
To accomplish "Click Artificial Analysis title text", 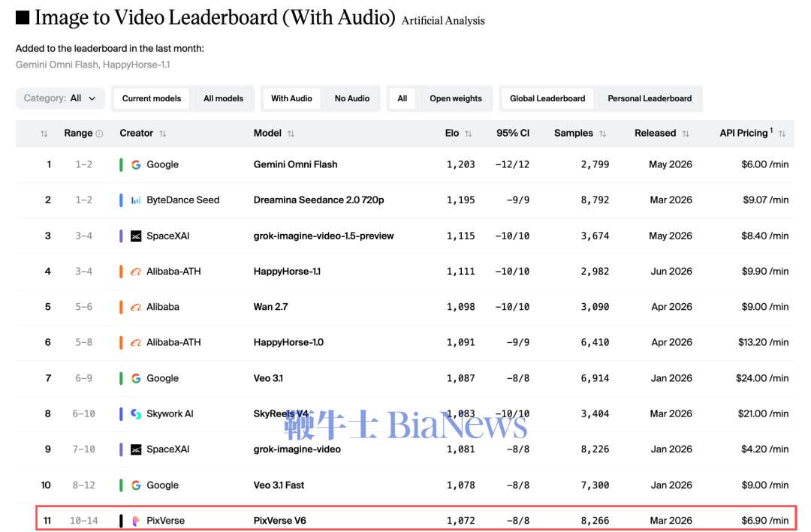I will pos(443,21).
